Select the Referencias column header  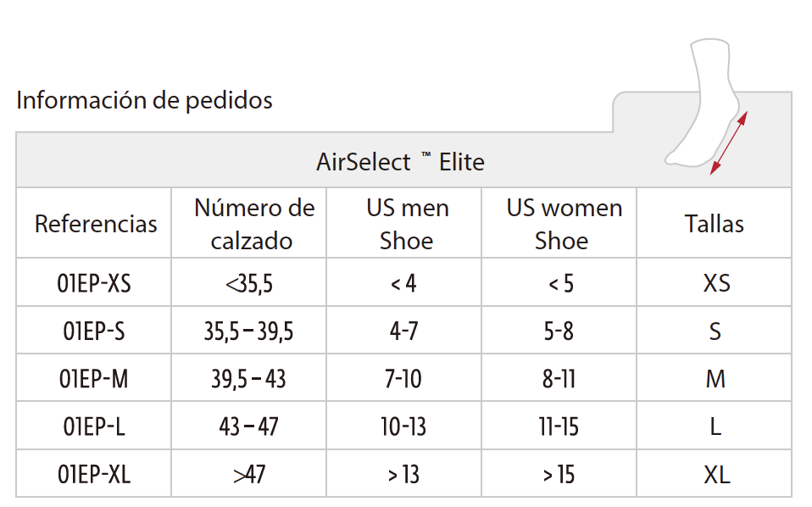96,224
